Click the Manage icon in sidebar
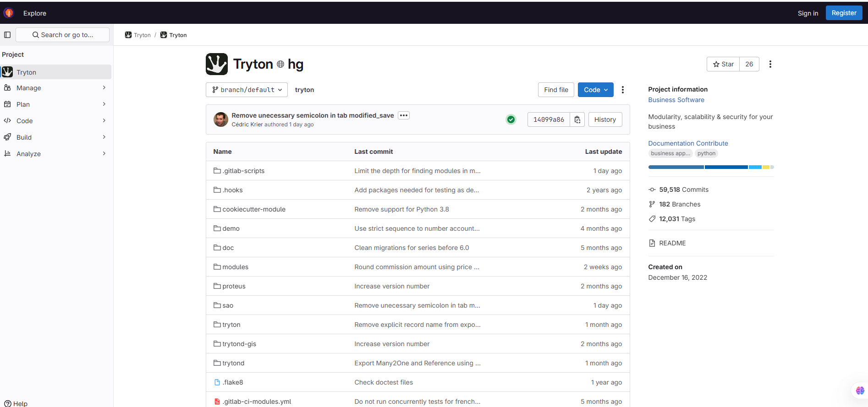Viewport: 868px width, 407px height. click(x=7, y=87)
